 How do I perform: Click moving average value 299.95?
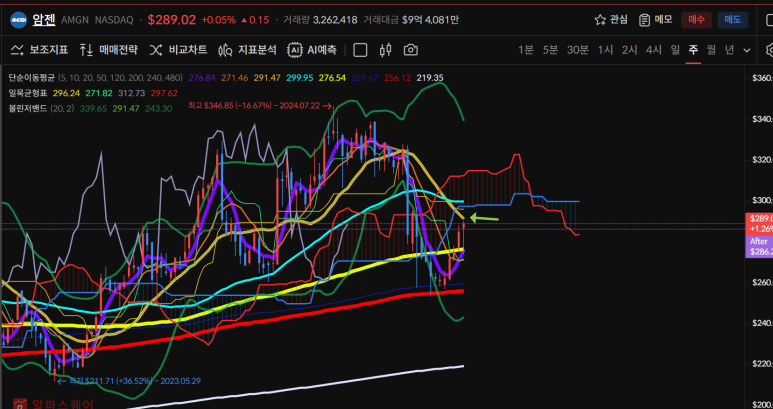coord(300,78)
